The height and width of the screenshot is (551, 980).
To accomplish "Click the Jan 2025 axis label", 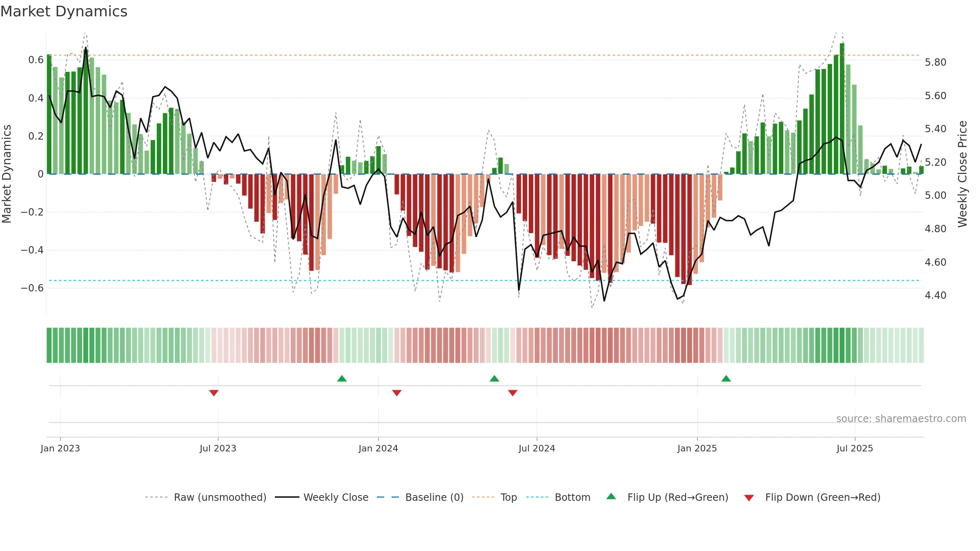I will (x=697, y=448).
